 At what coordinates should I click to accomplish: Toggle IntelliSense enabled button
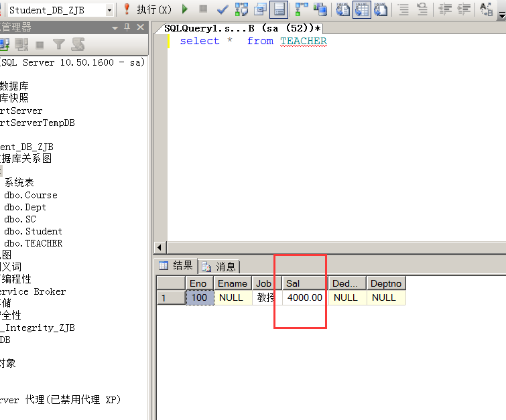pos(279,9)
